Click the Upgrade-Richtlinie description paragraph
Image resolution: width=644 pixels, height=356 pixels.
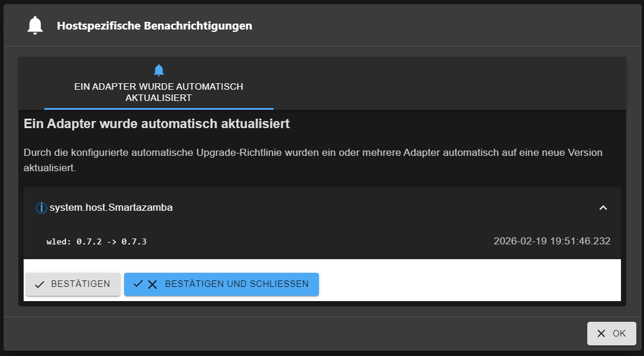(x=313, y=160)
